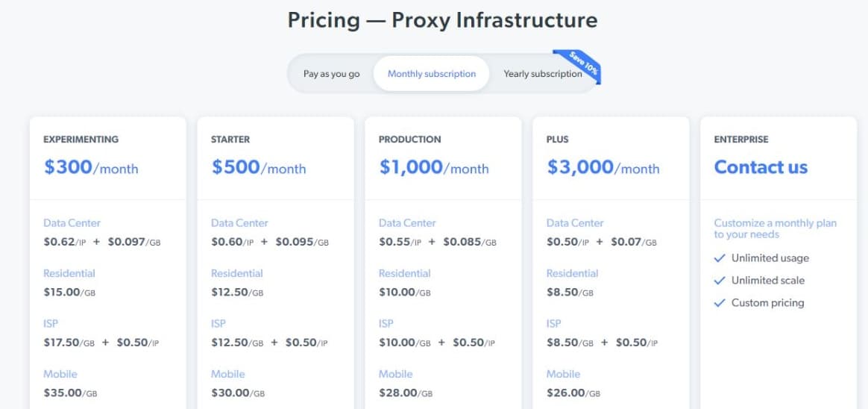This screenshot has height=409, width=868.
Task: Select the Production $1,000/month plan
Action: [x=433, y=167]
